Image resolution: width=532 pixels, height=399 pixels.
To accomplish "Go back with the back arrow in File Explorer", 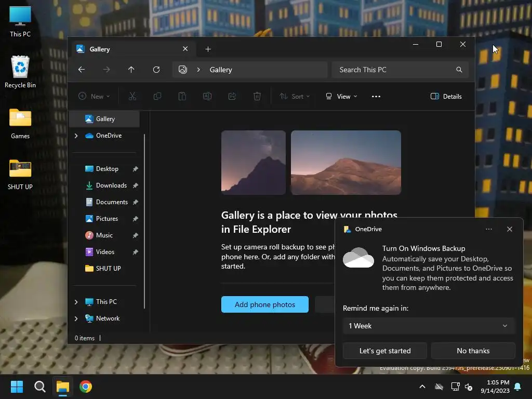I will click(x=82, y=70).
